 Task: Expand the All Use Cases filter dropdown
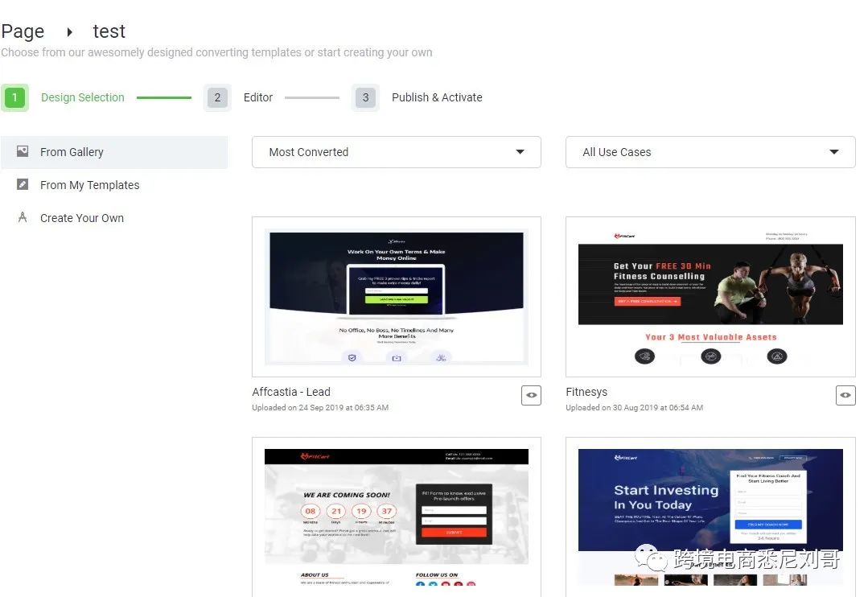710,152
